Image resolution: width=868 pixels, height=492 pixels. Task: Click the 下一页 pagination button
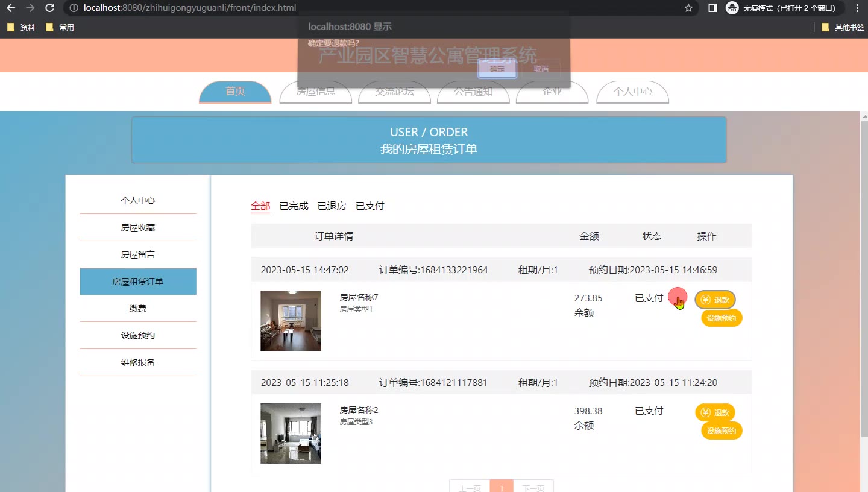533,486
